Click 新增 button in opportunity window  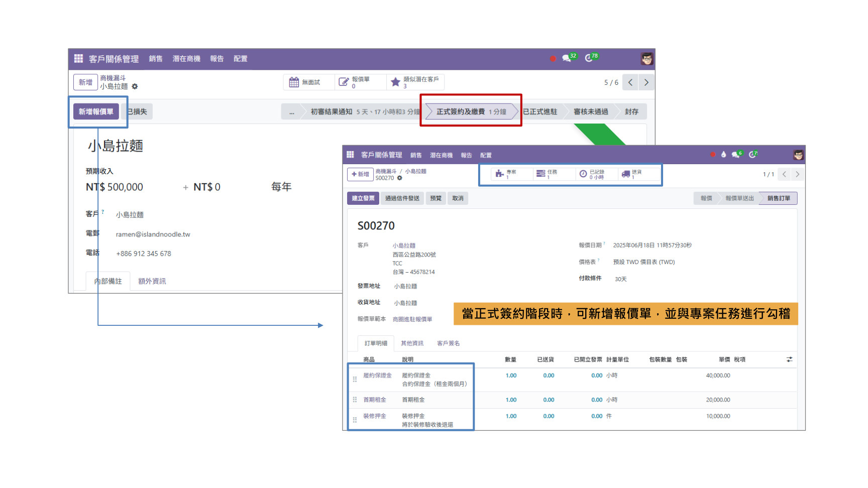click(85, 82)
